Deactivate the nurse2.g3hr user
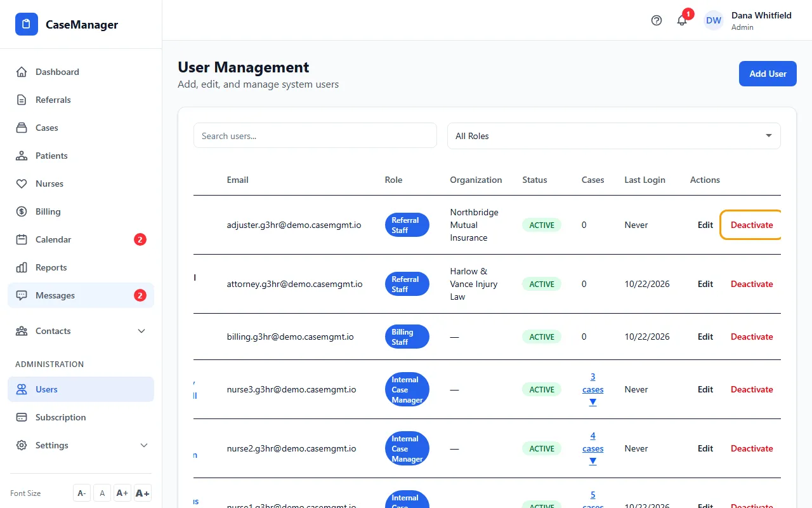The height and width of the screenshot is (508, 812). (x=752, y=448)
